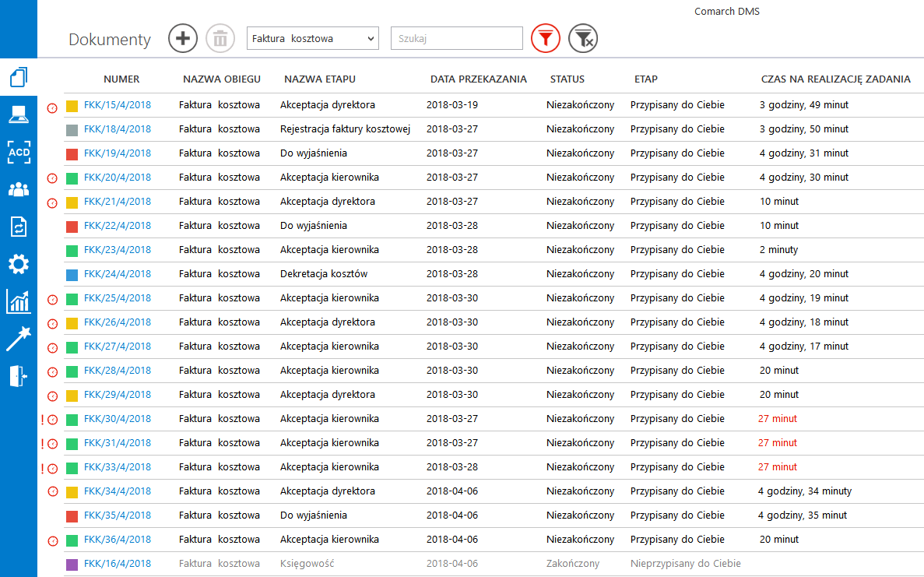Open the Faktura kosztowa workflow dropdown

tap(312, 38)
